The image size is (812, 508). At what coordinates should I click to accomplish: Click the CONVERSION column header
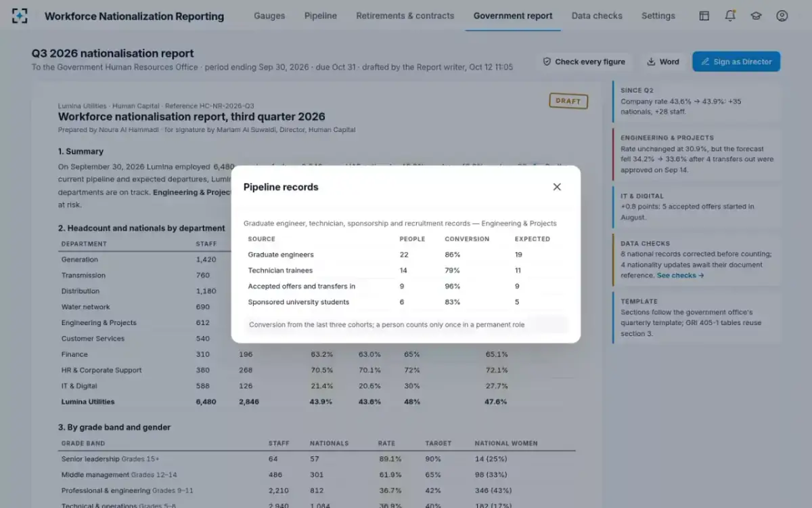pyautogui.click(x=467, y=239)
